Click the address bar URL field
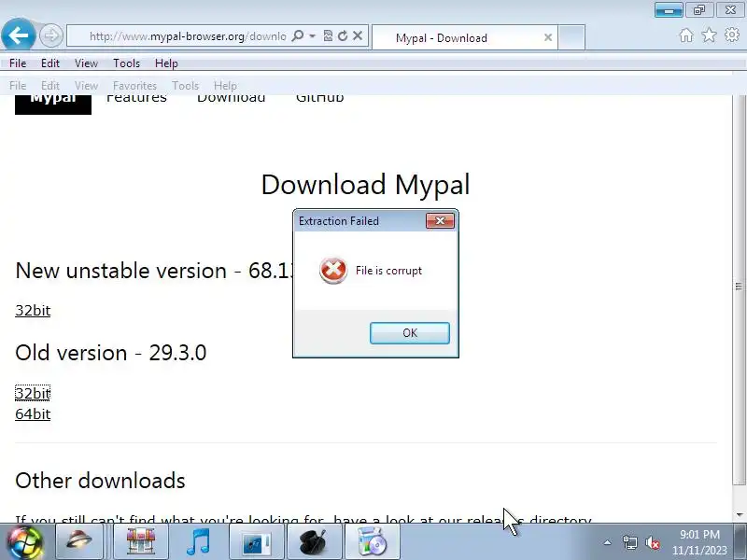 point(188,36)
